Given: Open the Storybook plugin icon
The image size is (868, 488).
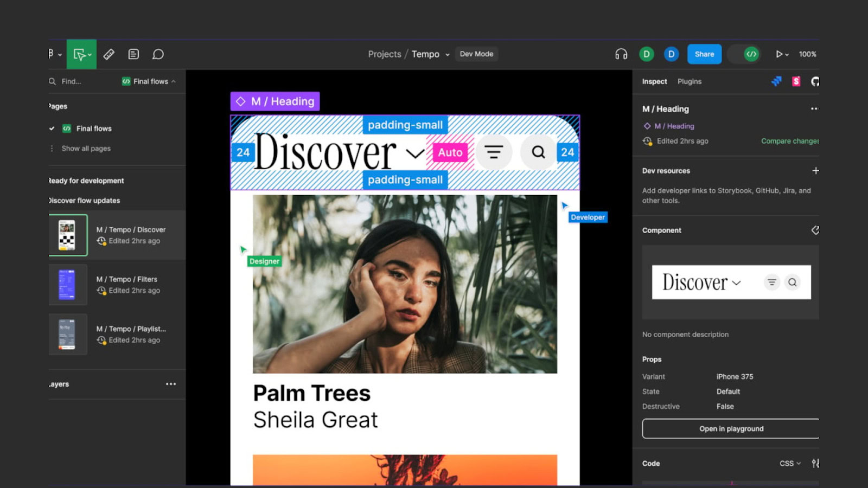Looking at the screenshot, I should pos(796,81).
